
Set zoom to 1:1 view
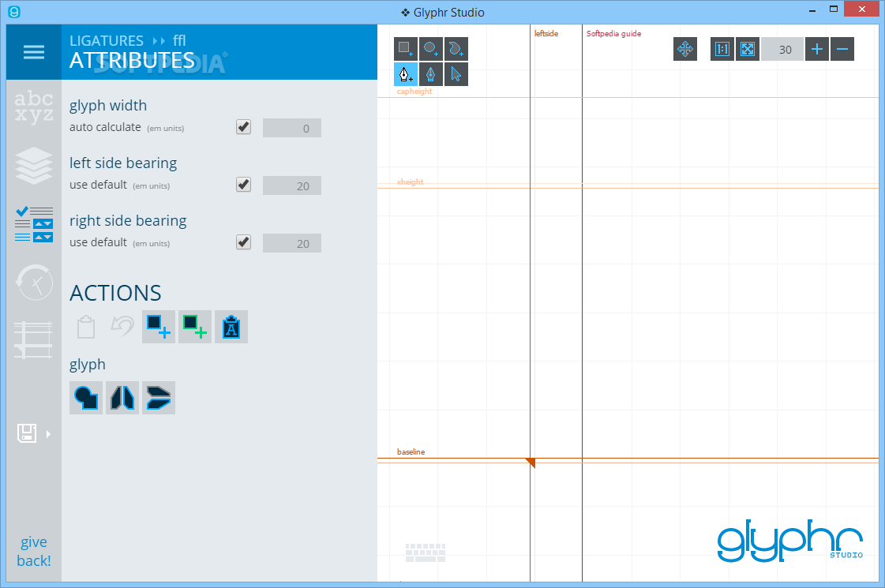pyautogui.click(x=722, y=49)
